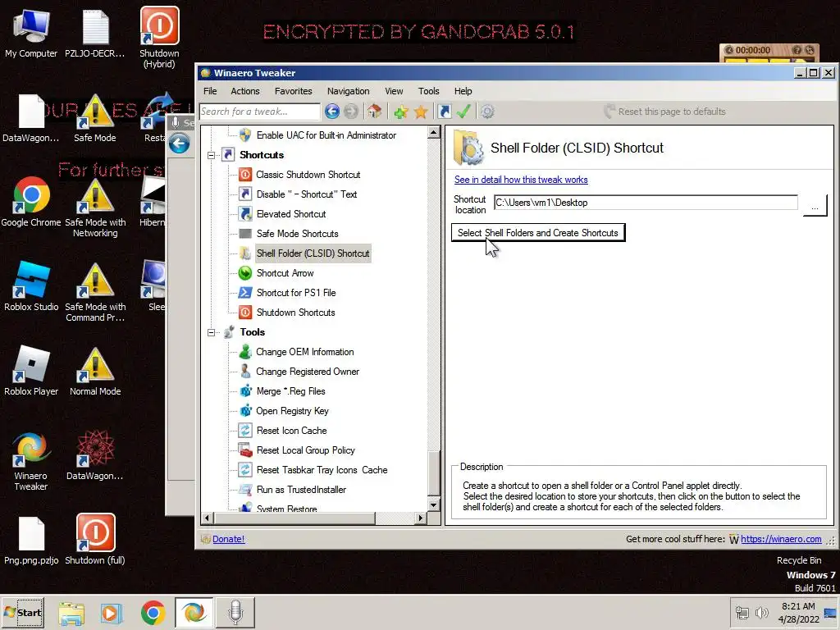Screen dimensions: 840x630
Task: Open Merge *.Reg Files tool
Action: click(x=290, y=391)
